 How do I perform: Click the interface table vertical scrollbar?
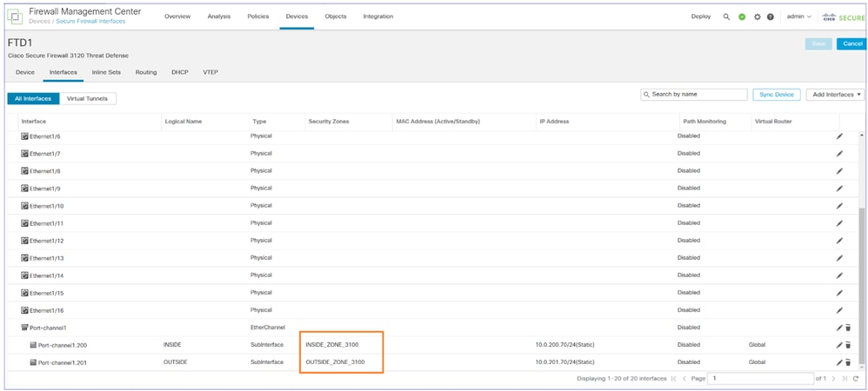tap(861, 285)
